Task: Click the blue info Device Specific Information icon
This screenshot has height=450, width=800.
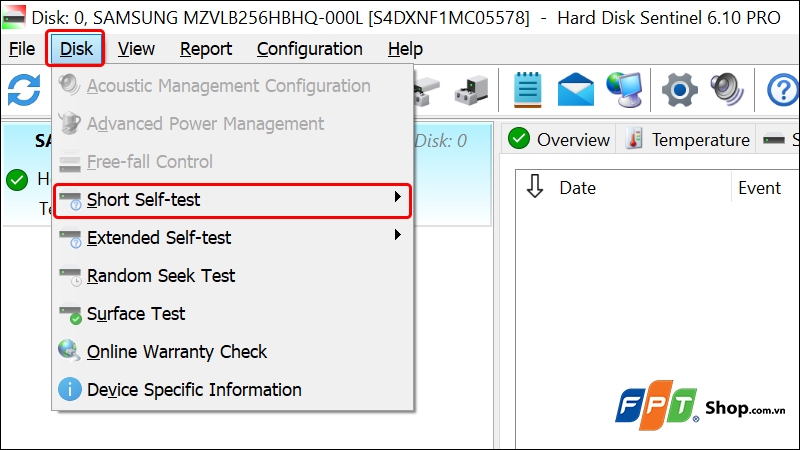Action: (70, 389)
